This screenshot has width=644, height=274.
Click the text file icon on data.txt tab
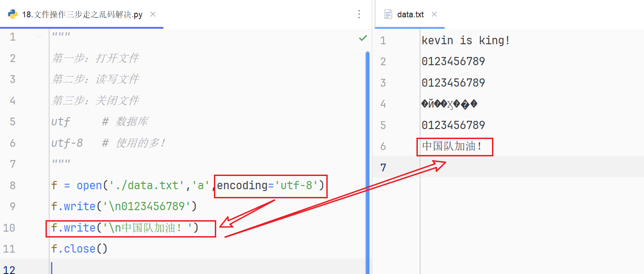(388, 15)
